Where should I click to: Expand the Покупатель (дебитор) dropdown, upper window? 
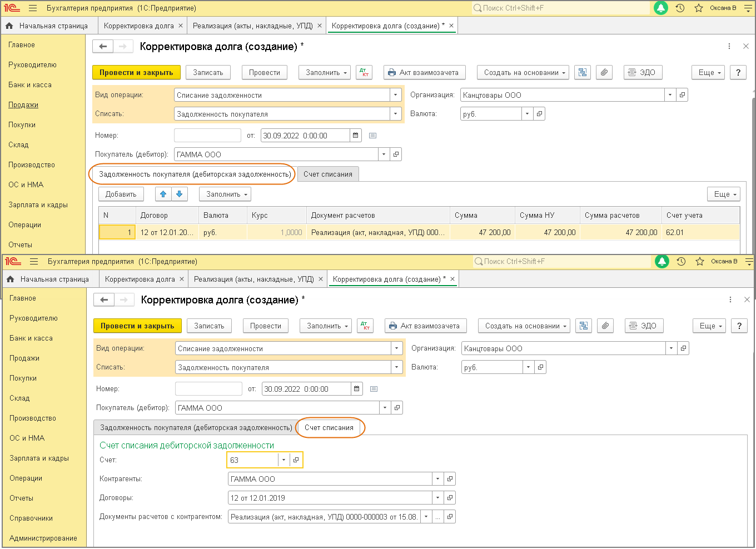[x=384, y=154]
